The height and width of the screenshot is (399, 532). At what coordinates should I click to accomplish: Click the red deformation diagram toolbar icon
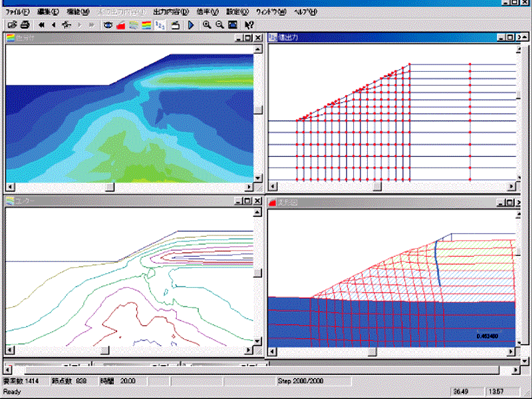click(x=121, y=25)
